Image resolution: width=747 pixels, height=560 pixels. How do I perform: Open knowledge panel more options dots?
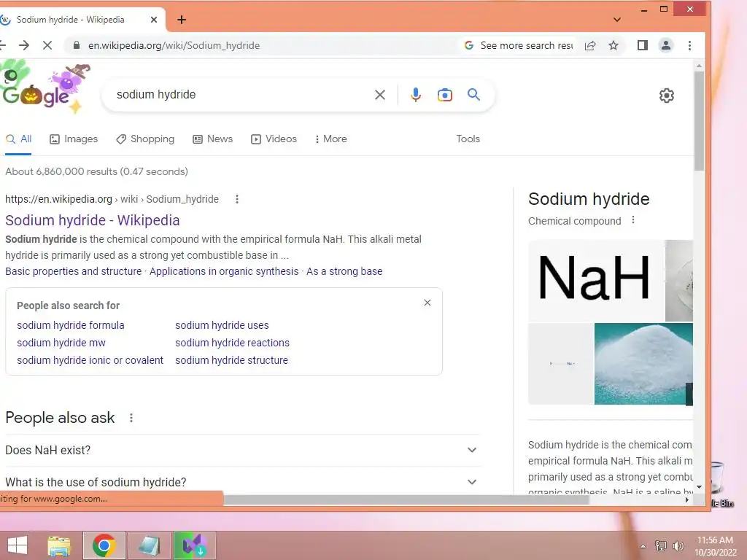coord(633,220)
